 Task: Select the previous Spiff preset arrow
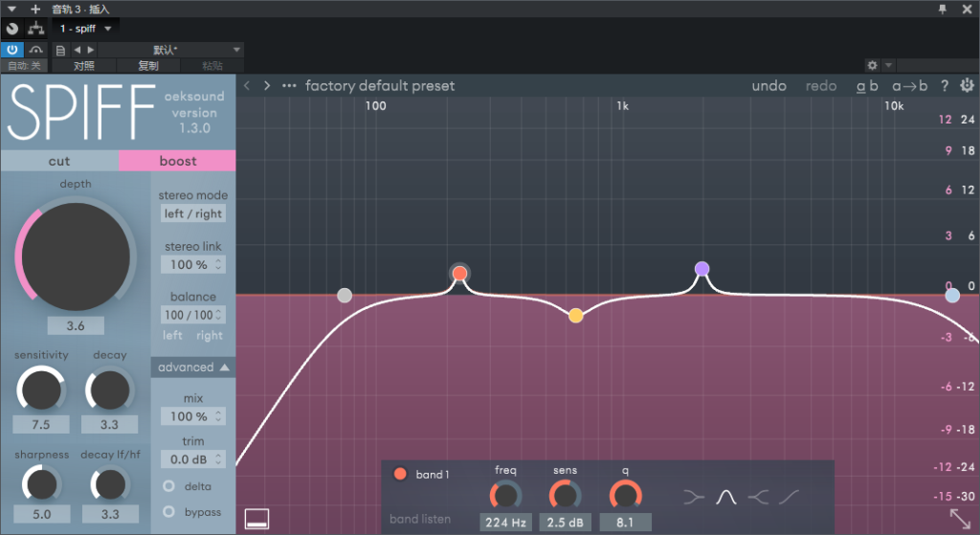(x=247, y=85)
